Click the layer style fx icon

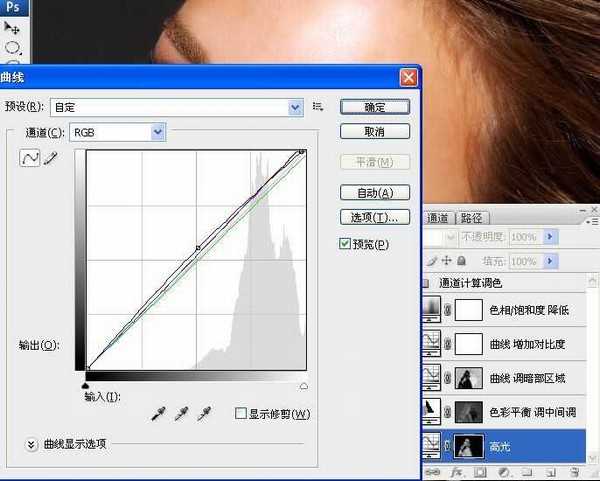pyautogui.click(x=456, y=470)
